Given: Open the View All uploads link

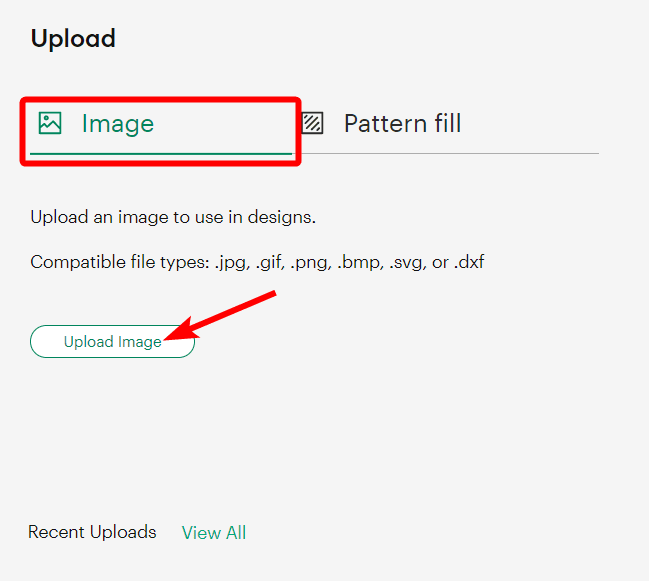Looking at the screenshot, I should (214, 533).
